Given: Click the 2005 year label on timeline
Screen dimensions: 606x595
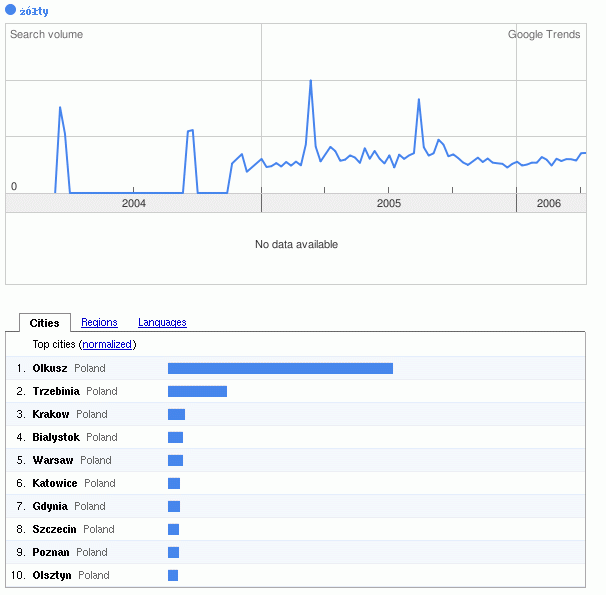Looking at the screenshot, I should point(388,203).
